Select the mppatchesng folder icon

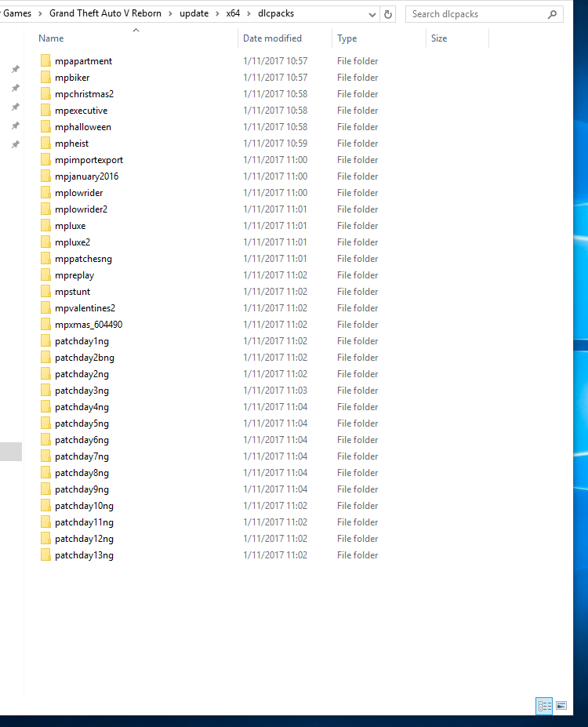coord(45,258)
